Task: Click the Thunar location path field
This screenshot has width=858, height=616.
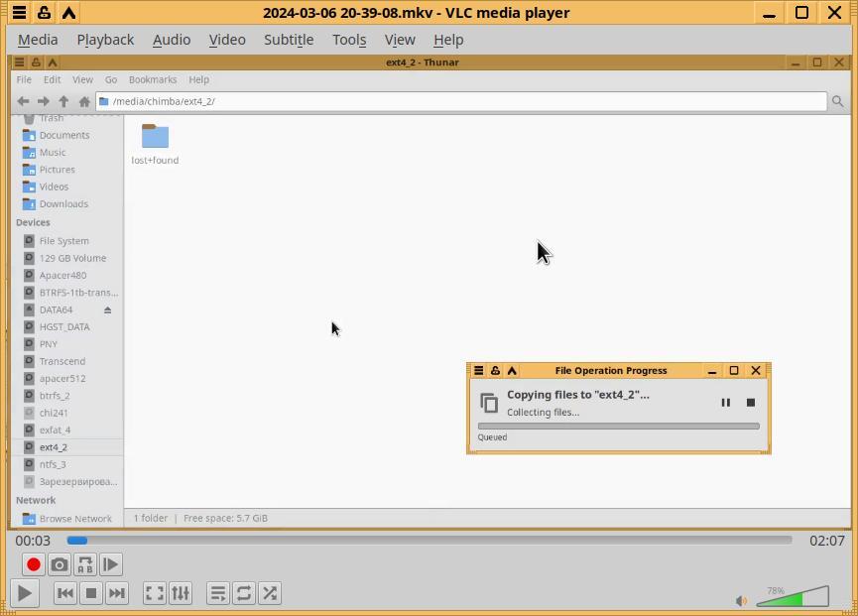Action: 461,101
